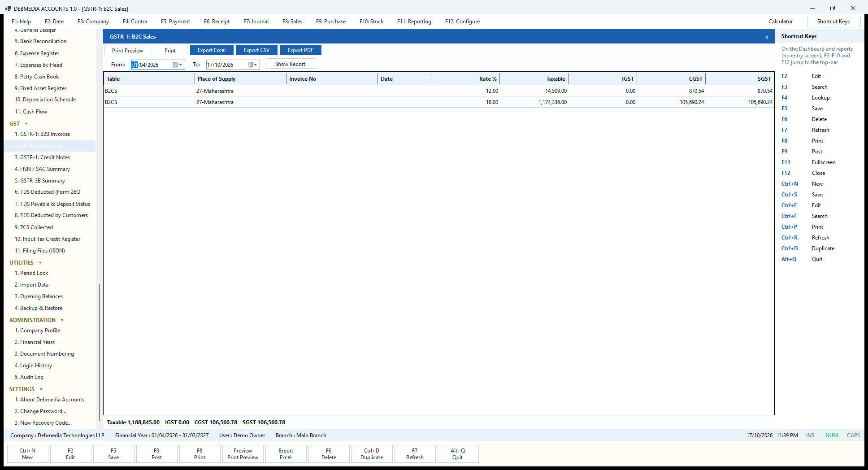Open F5: Payment menu
The height and width of the screenshot is (470, 868).
coord(175,22)
